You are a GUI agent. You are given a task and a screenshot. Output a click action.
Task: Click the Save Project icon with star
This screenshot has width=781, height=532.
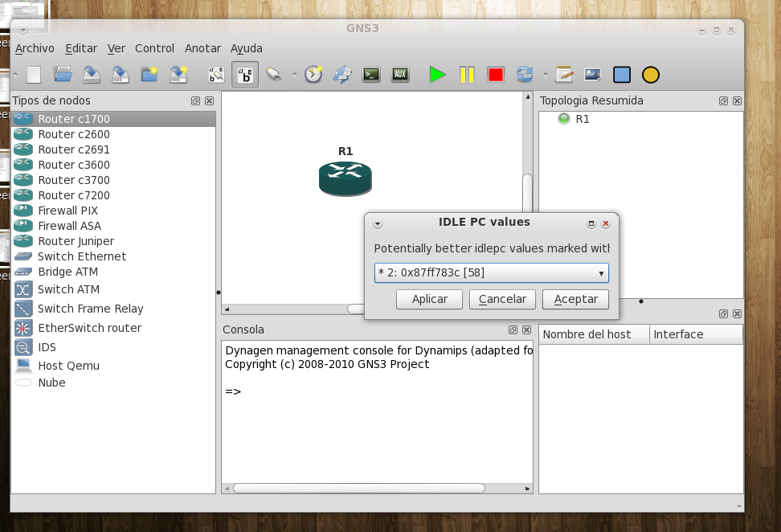tap(178, 75)
